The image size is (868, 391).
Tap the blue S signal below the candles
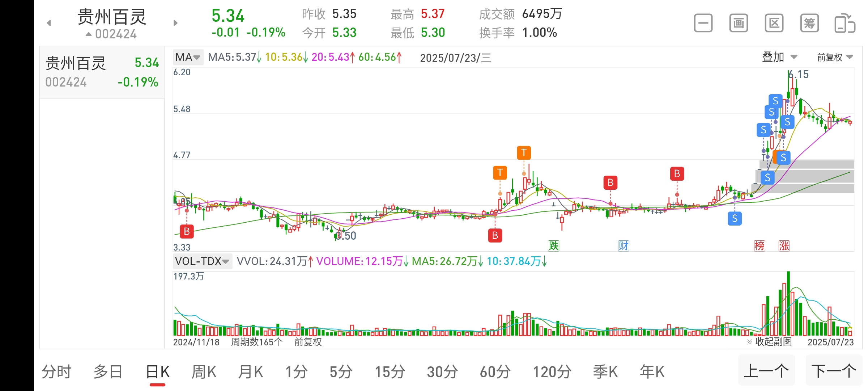coord(735,218)
